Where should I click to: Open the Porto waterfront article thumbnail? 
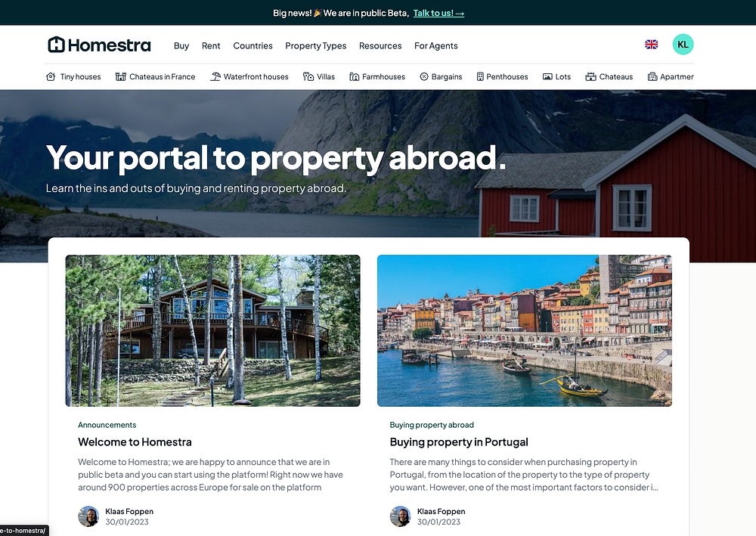coord(525,330)
